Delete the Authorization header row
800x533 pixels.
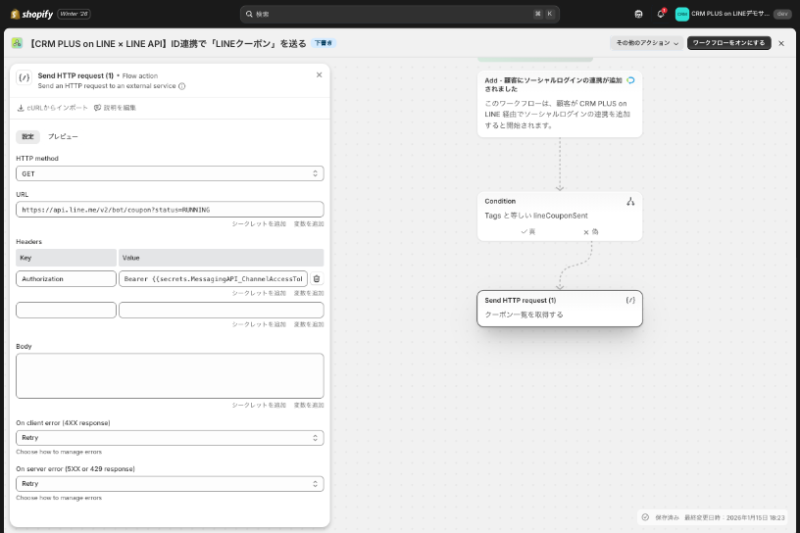coord(317,279)
